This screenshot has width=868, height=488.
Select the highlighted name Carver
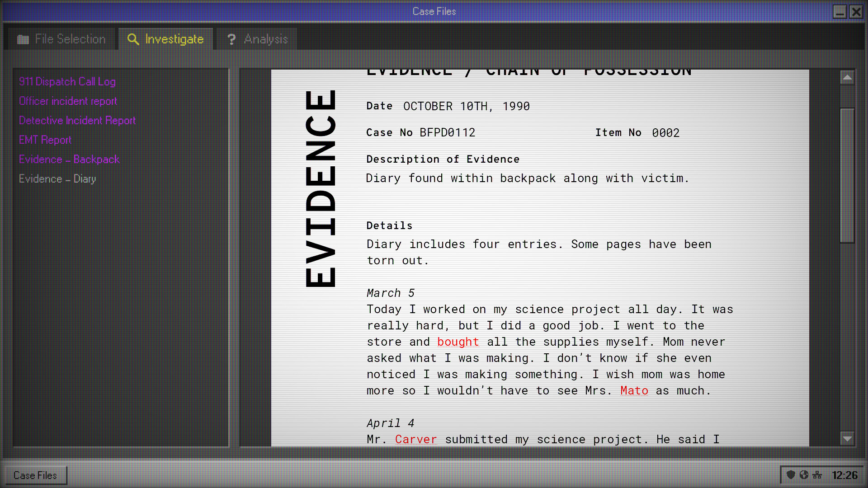click(415, 439)
